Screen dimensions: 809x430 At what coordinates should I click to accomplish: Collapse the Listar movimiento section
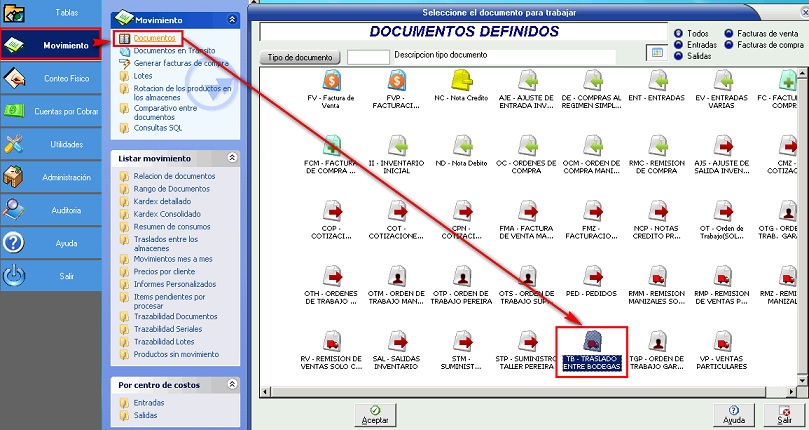point(232,157)
